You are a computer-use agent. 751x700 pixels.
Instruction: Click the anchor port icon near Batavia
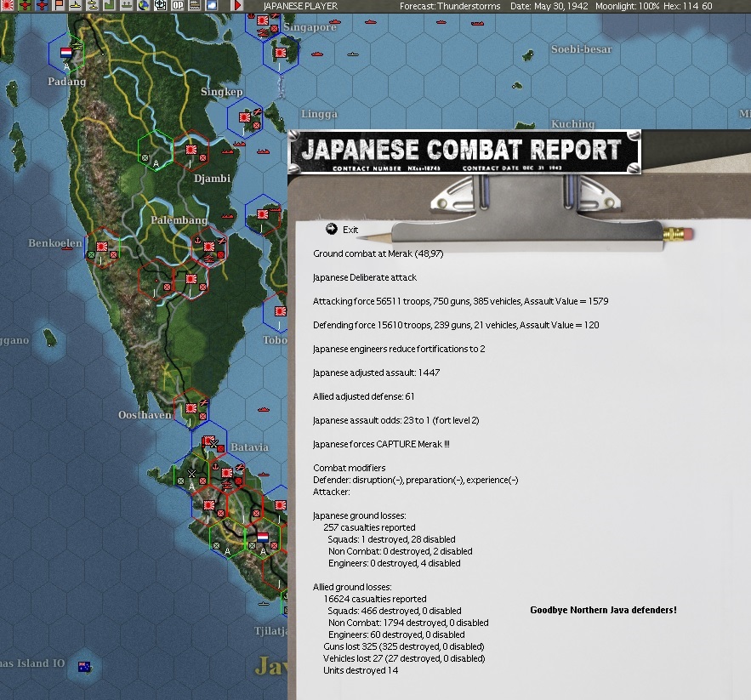[215, 466]
